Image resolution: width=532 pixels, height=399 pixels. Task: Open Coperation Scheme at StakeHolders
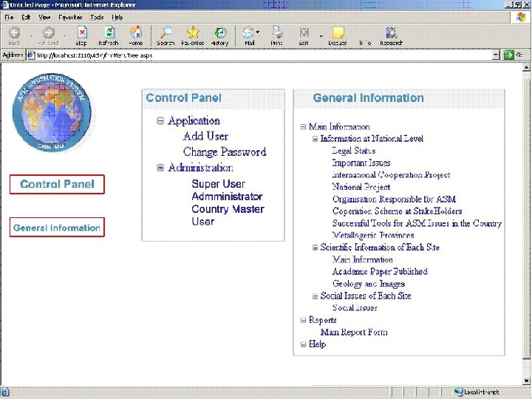[x=398, y=211]
